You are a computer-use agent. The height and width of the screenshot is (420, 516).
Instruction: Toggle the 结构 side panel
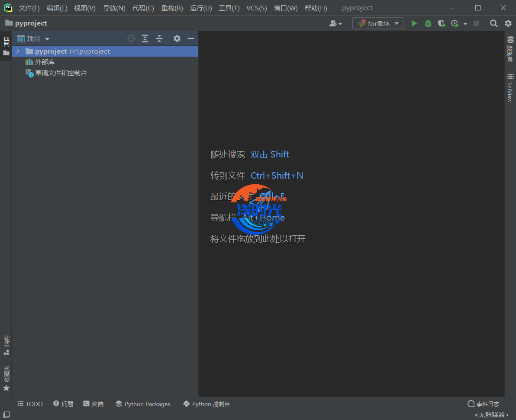(6, 344)
